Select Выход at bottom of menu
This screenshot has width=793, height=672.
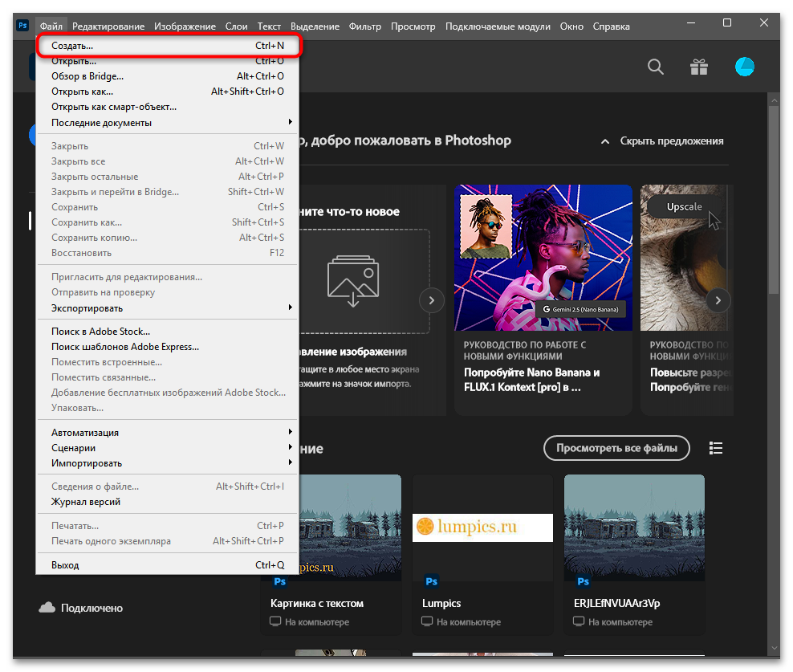[x=168, y=564]
